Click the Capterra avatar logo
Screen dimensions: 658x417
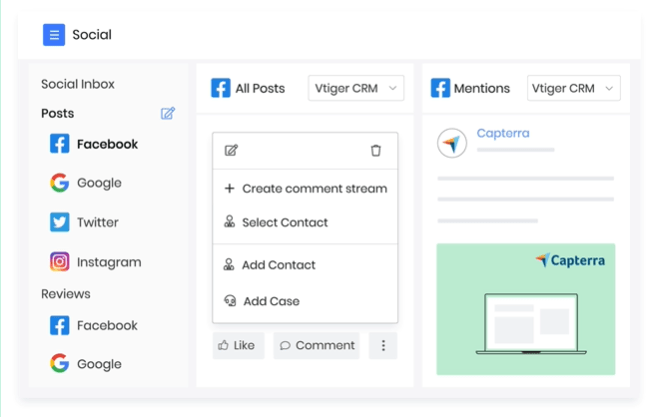[x=452, y=143]
